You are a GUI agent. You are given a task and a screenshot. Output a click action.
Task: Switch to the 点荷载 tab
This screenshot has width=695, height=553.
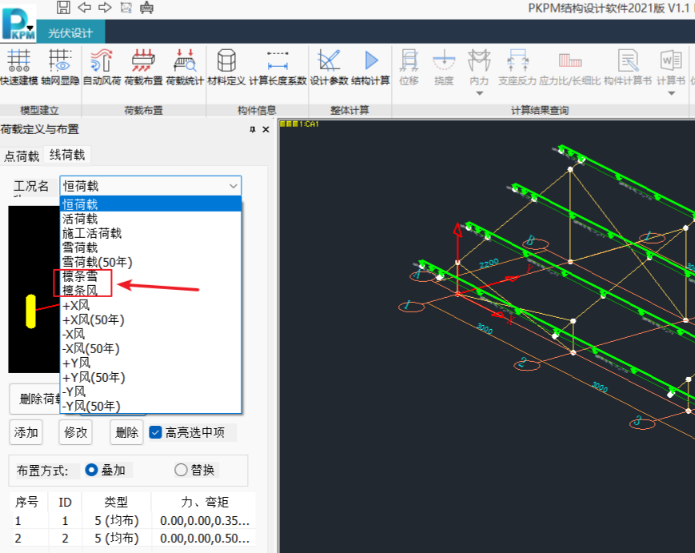21,155
